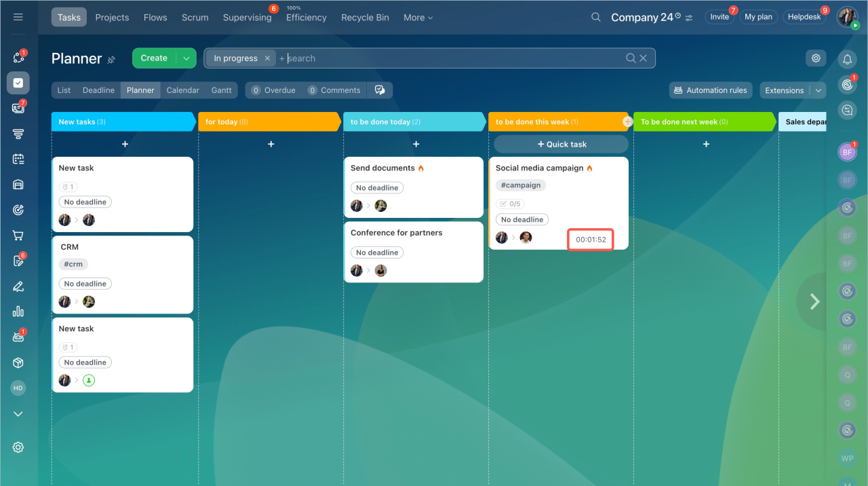Open the Supervising tab
Screen dimensions: 868x486
click(x=247, y=18)
